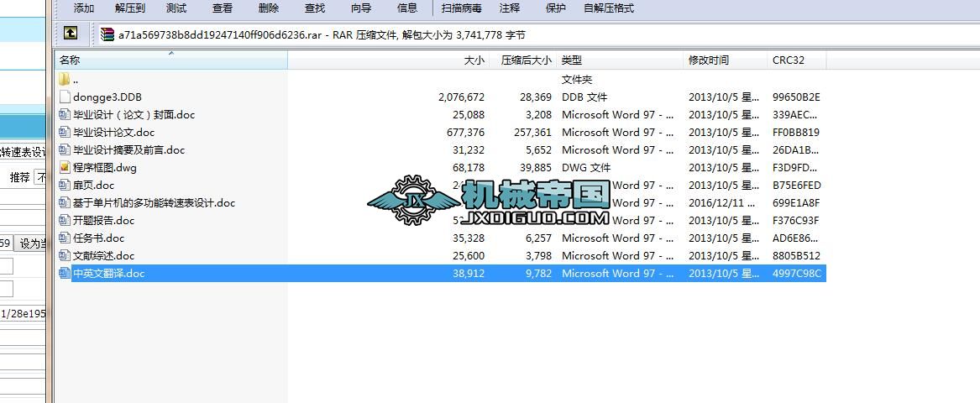The height and width of the screenshot is (403, 980).
Task: Select 文献综述.doc file
Action: (x=104, y=255)
